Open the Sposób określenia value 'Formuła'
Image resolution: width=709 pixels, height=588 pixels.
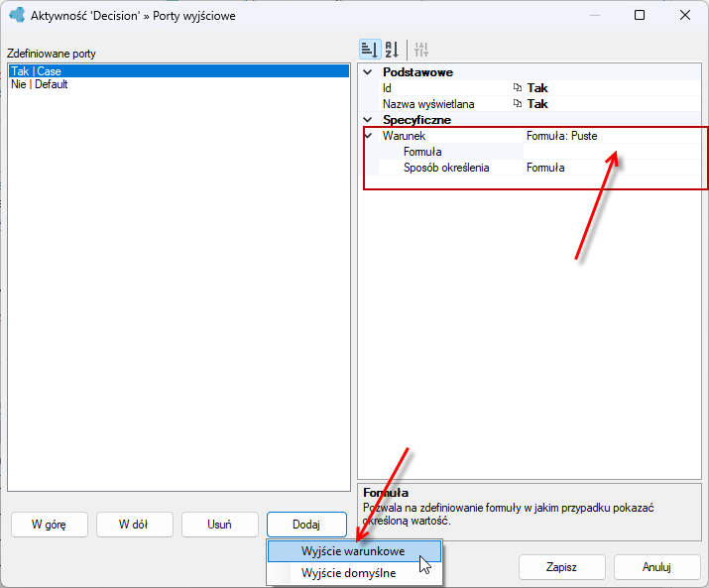pyautogui.click(x=612, y=168)
